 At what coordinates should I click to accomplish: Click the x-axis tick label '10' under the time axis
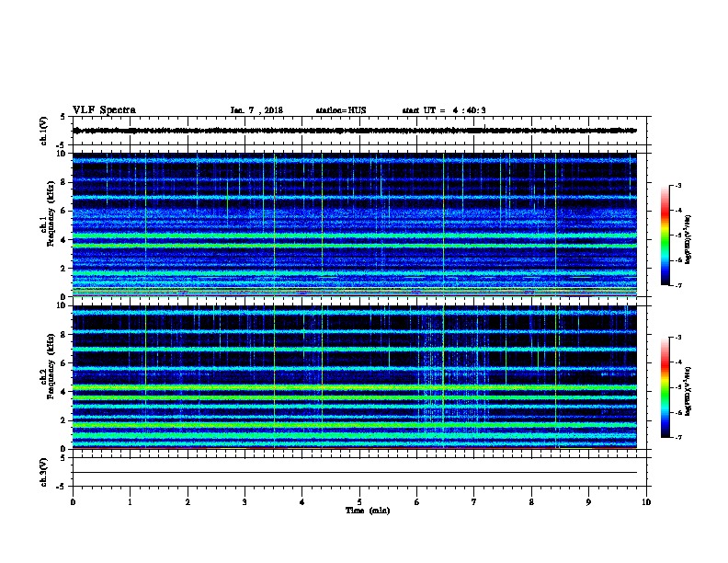click(x=646, y=501)
